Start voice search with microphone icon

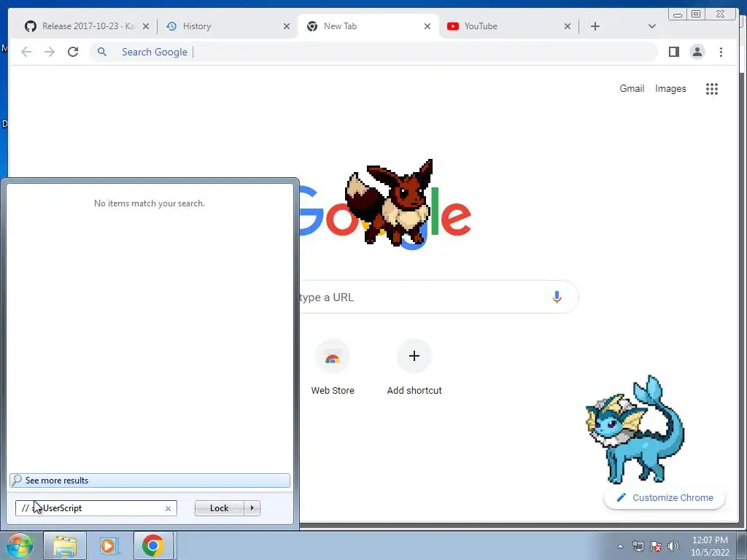[x=557, y=297]
